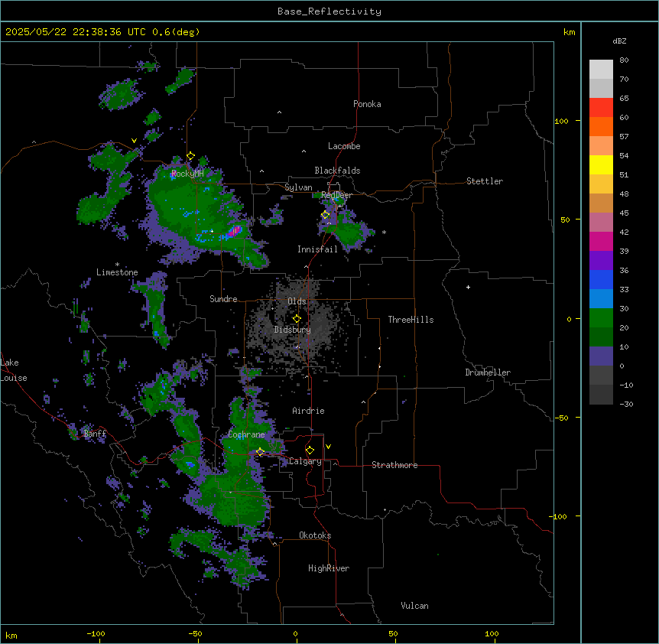Image resolution: width=659 pixels, height=644 pixels.
Task: Select the Lacombe label
Action: click(x=344, y=146)
